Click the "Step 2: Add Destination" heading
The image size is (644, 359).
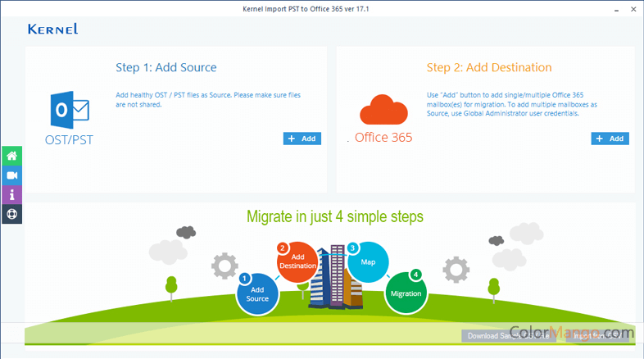click(x=489, y=67)
